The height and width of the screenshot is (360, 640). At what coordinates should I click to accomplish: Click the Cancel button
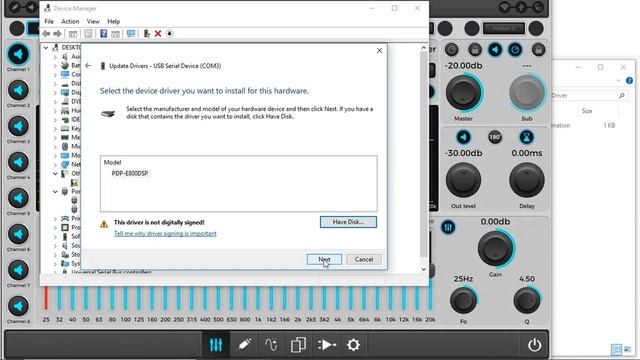364,259
